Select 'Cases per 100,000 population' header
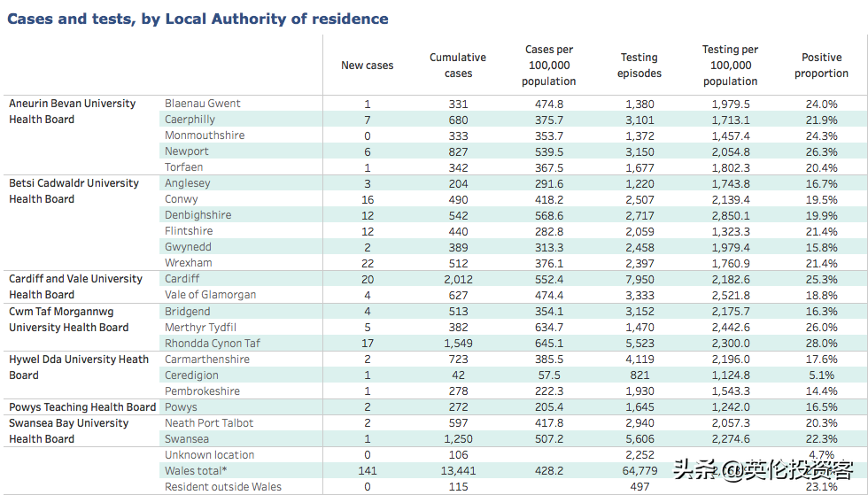Image resolution: width=868 pixels, height=495 pixels. tap(548, 66)
